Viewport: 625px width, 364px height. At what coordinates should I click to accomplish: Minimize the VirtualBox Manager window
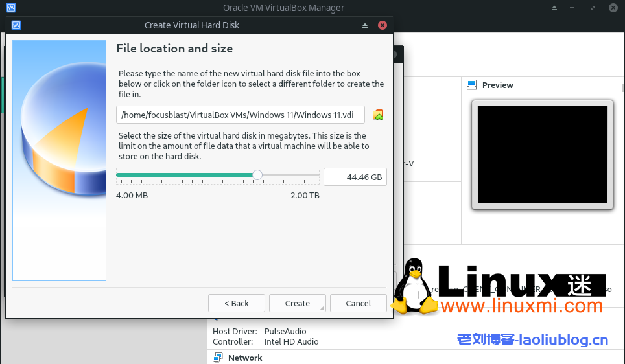point(574,8)
